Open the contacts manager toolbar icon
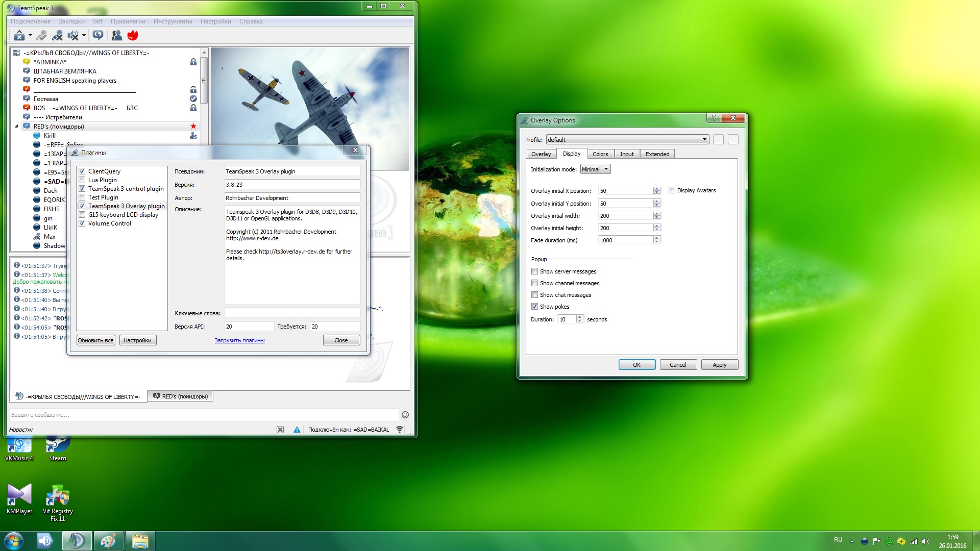 (117, 35)
